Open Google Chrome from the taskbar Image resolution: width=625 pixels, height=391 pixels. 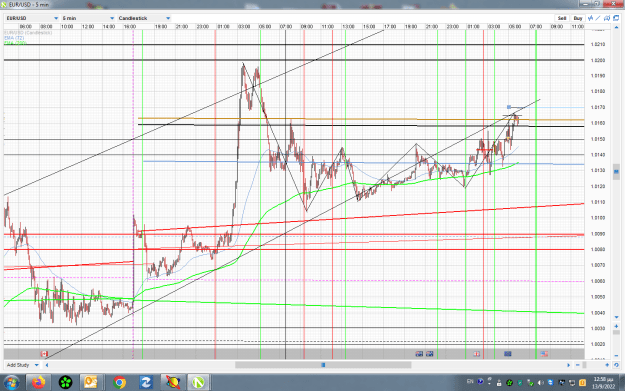[x=119, y=383]
